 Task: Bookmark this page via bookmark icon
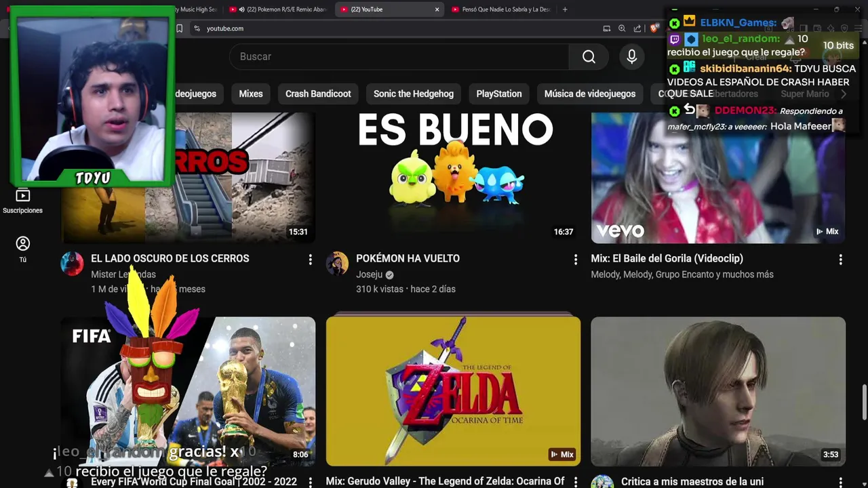pos(179,28)
